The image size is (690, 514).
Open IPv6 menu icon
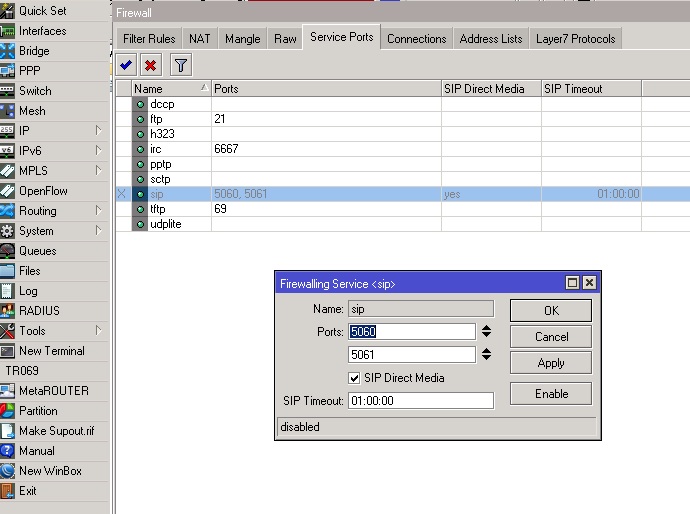pyautogui.click(x=7, y=151)
